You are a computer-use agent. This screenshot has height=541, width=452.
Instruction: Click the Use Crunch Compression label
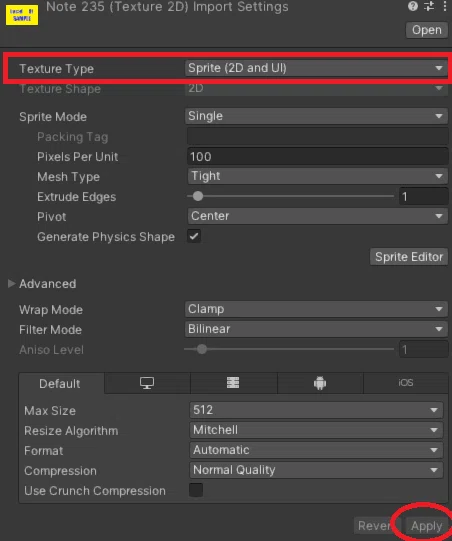click(x=95, y=491)
